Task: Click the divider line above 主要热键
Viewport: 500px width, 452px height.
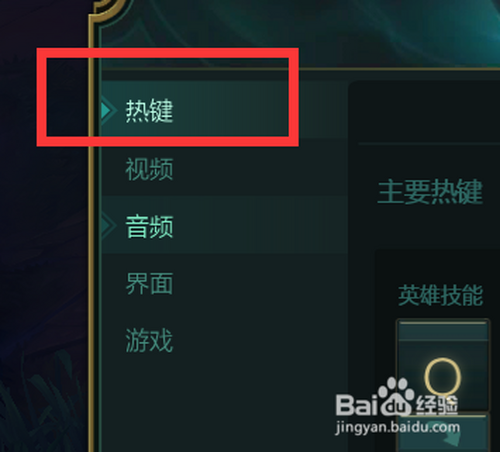Action: [429, 144]
